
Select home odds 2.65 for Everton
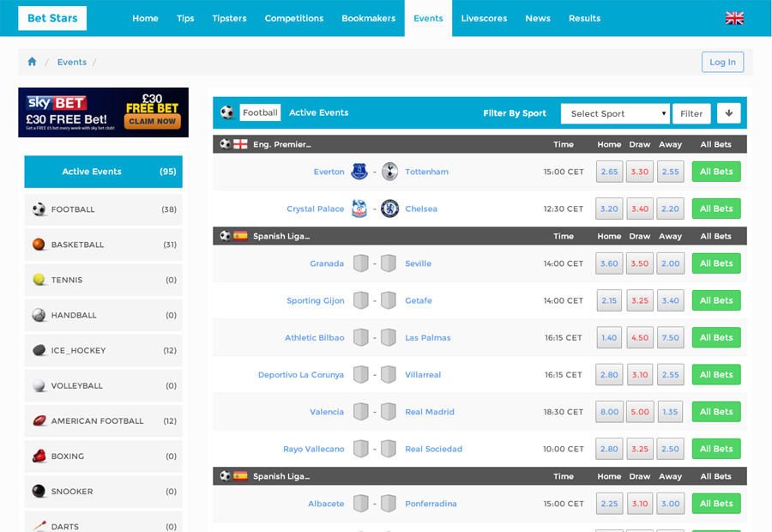[x=609, y=172]
